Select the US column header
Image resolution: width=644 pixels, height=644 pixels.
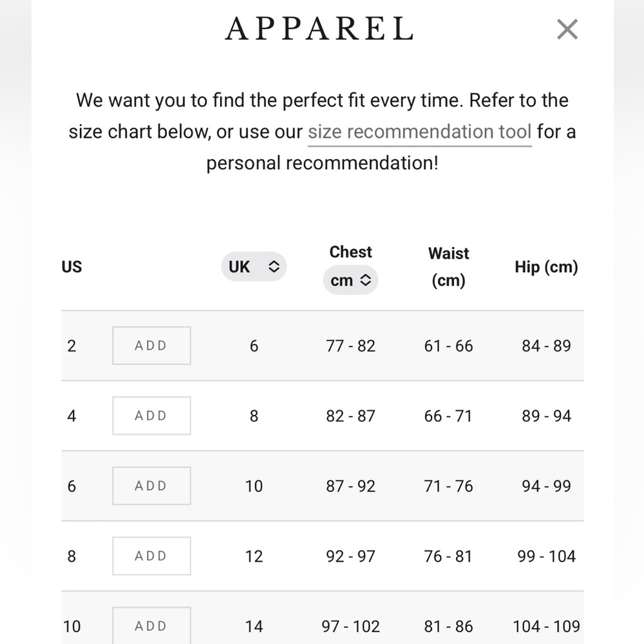(72, 267)
